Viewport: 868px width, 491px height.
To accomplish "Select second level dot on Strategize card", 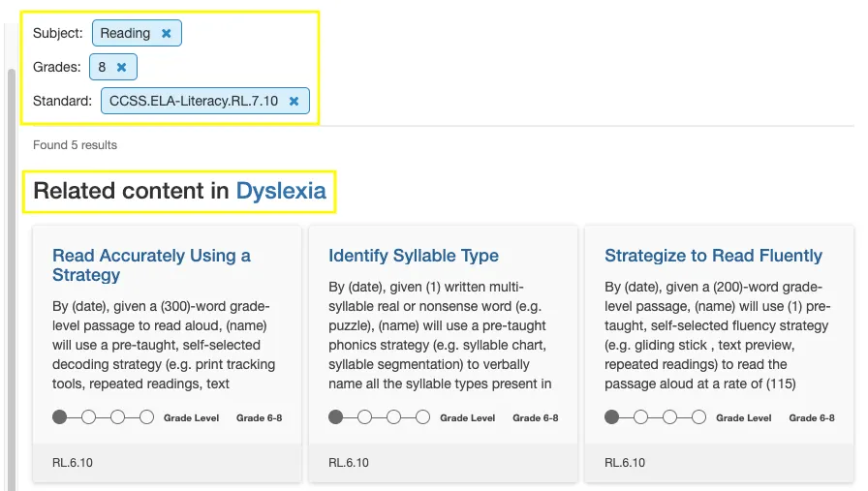I will click(x=641, y=417).
